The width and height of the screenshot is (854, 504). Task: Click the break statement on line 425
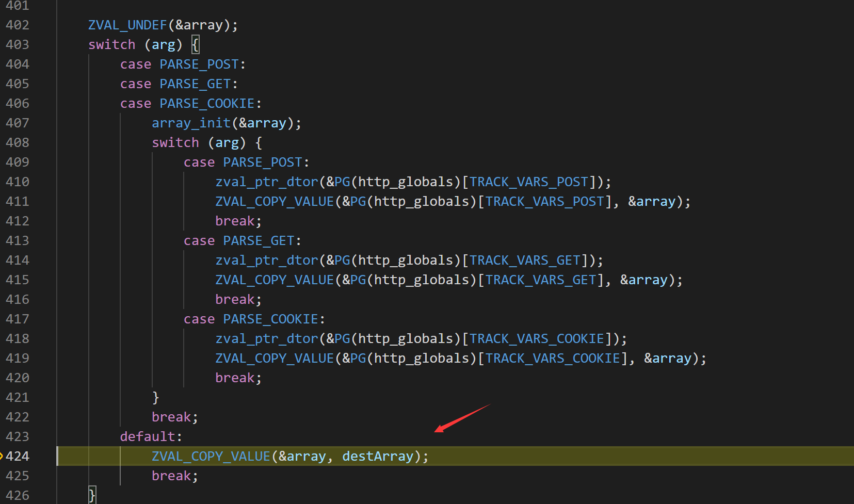[x=175, y=476]
